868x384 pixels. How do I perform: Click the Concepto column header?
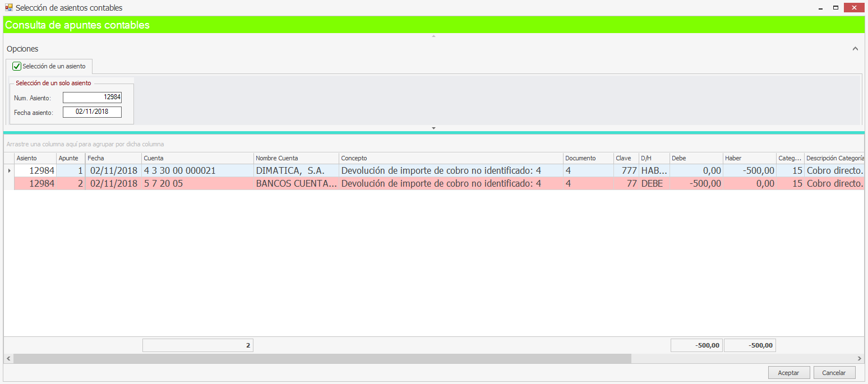click(x=450, y=158)
